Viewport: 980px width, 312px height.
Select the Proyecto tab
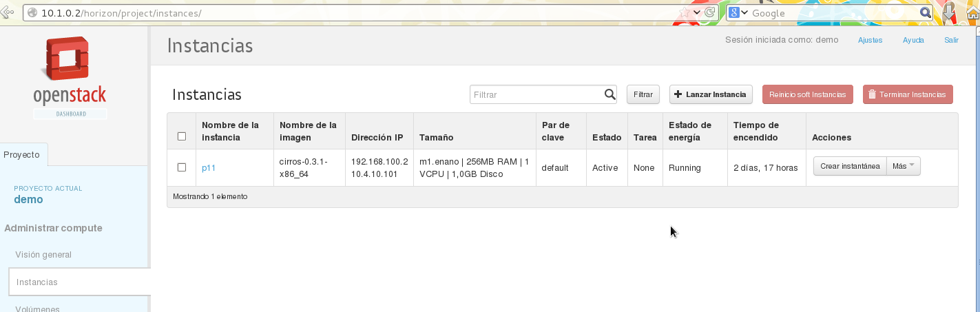[x=23, y=154]
